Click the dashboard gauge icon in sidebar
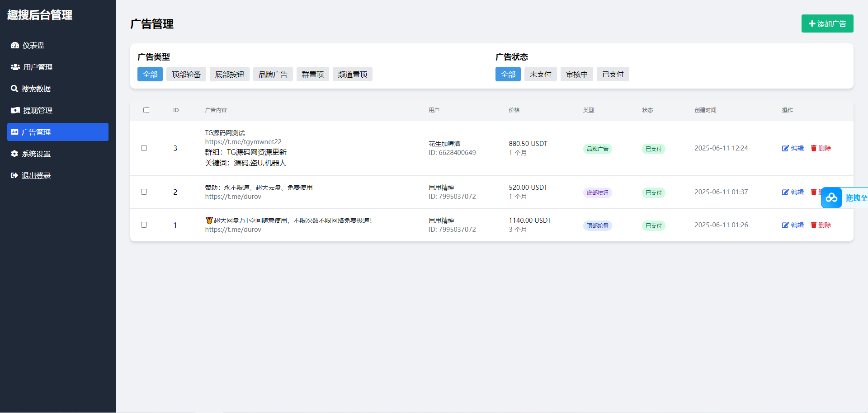 point(15,45)
